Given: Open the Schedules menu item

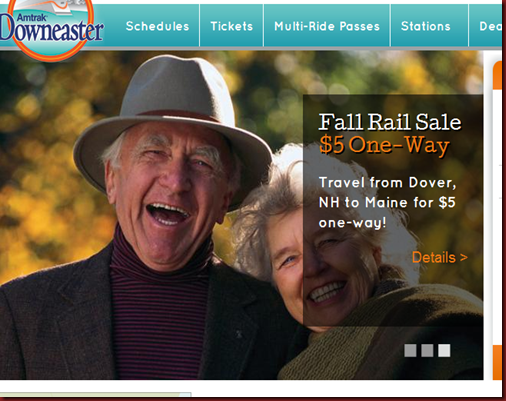Looking at the screenshot, I should pyautogui.click(x=157, y=26).
